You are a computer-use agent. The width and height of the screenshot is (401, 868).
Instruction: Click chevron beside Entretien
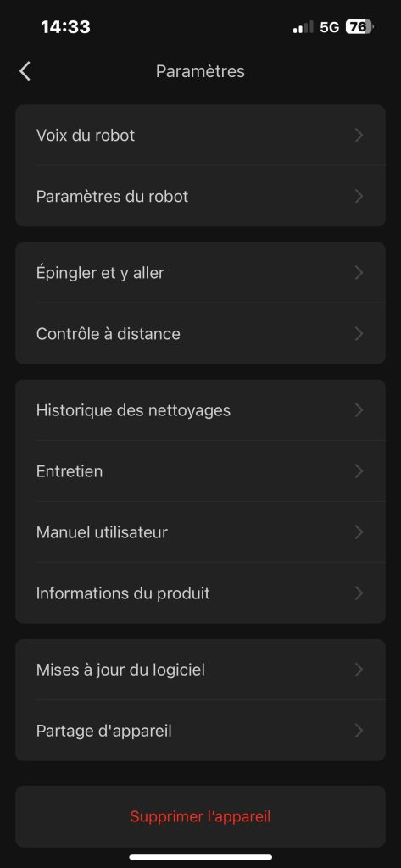click(x=359, y=471)
